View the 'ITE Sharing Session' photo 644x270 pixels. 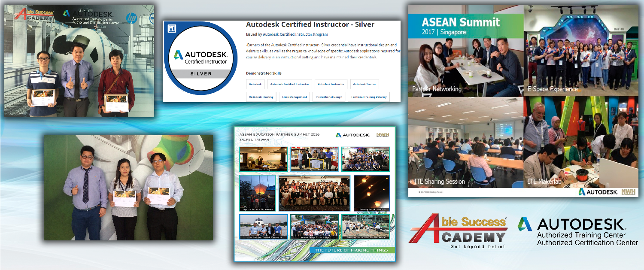click(466, 142)
